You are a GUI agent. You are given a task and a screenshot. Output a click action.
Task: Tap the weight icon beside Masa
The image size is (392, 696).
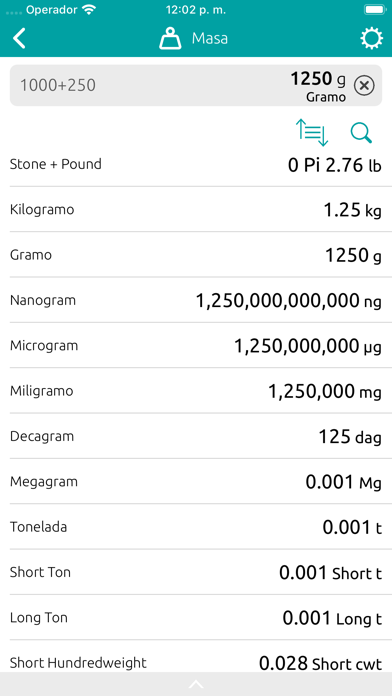click(x=170, y=39)
